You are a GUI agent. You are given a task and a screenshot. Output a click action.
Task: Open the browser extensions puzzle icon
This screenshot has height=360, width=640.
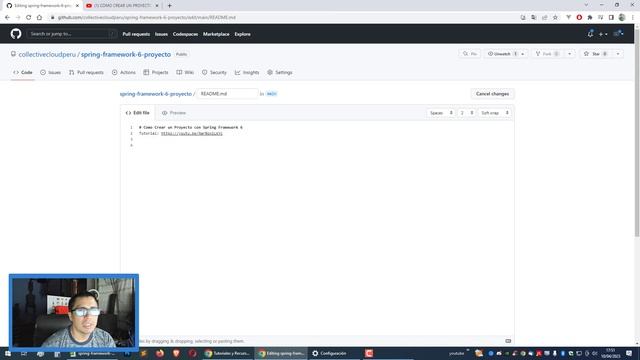(x=590, y=18)
